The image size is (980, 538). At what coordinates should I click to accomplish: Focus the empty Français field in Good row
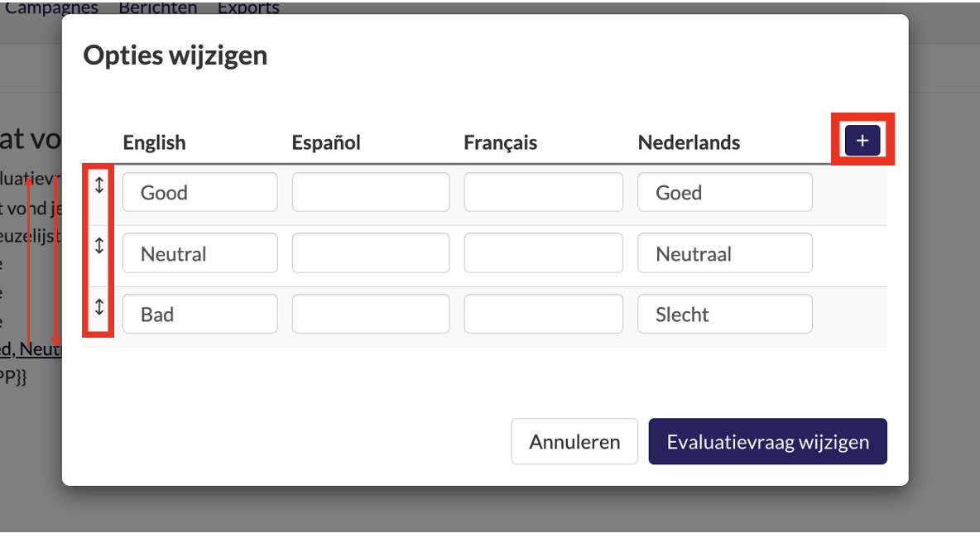(x=543, y=192)
